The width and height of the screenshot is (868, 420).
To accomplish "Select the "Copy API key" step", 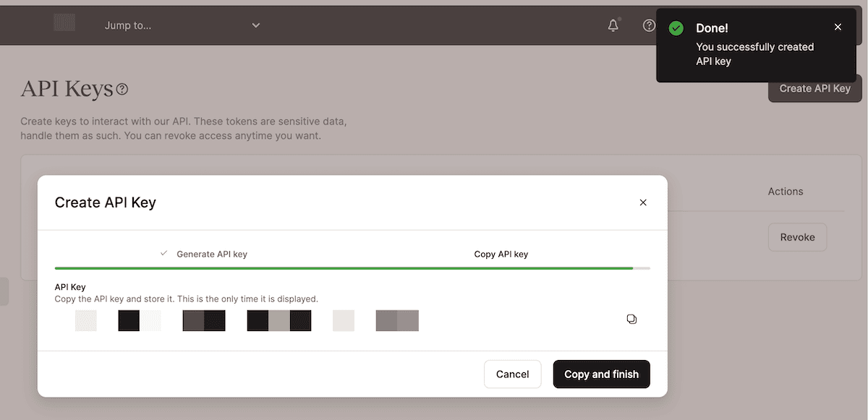I will [501, 254].
